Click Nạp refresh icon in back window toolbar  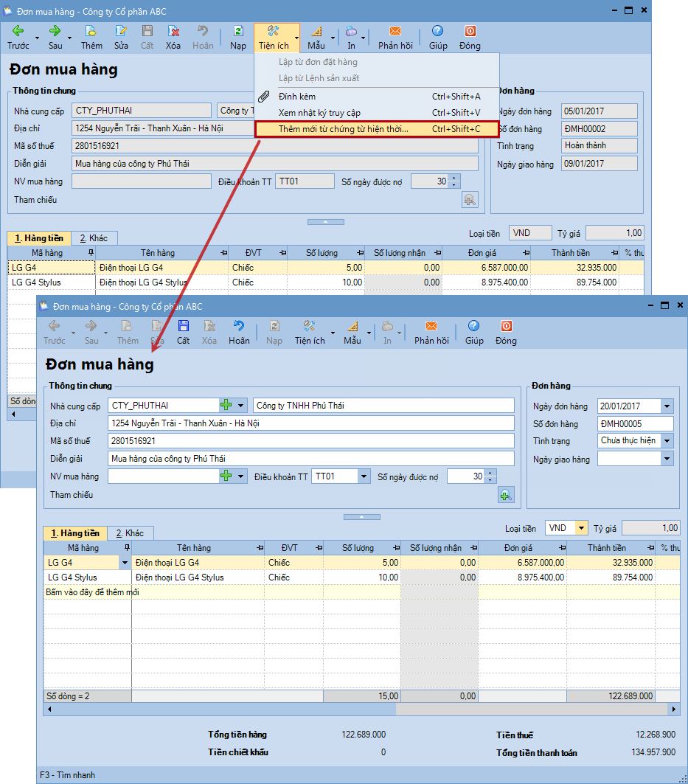237,36
